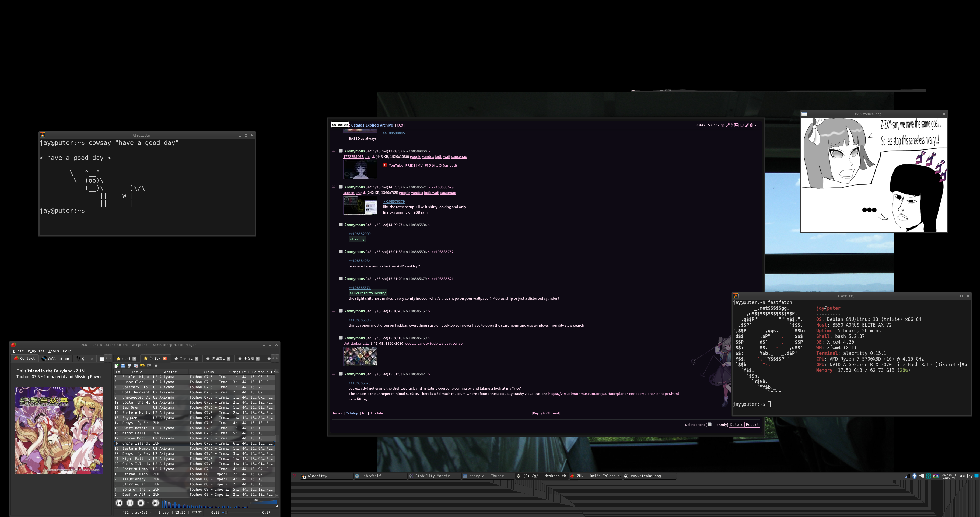This screenshot has height=517, width=980.
Task: Select the checkbox on post No.108585821
Action: coord(341,374)
